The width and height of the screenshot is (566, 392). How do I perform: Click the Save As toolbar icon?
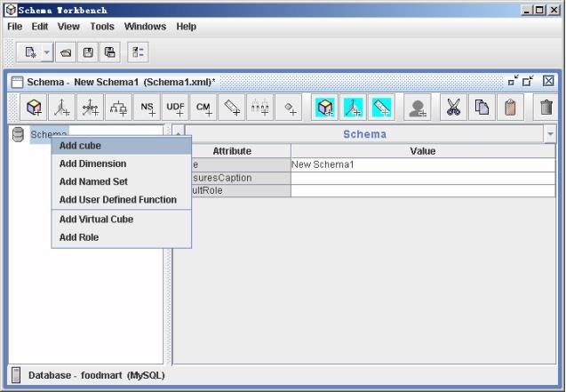110,52
